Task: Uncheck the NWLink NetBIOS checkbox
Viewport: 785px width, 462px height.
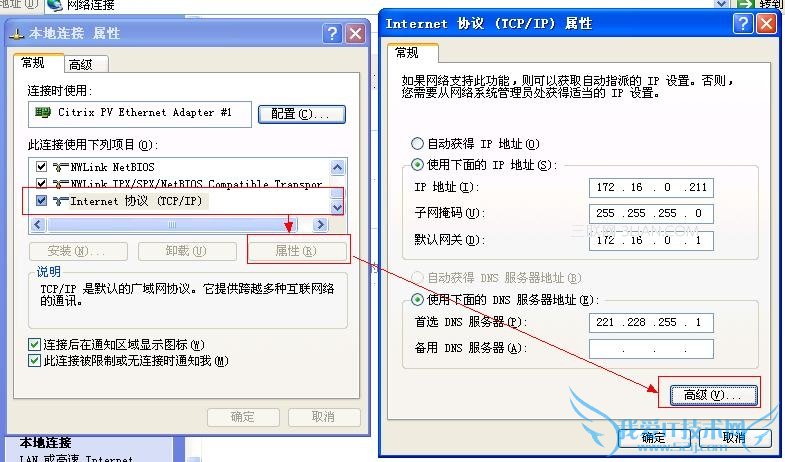Action: (x=42, y=166)
